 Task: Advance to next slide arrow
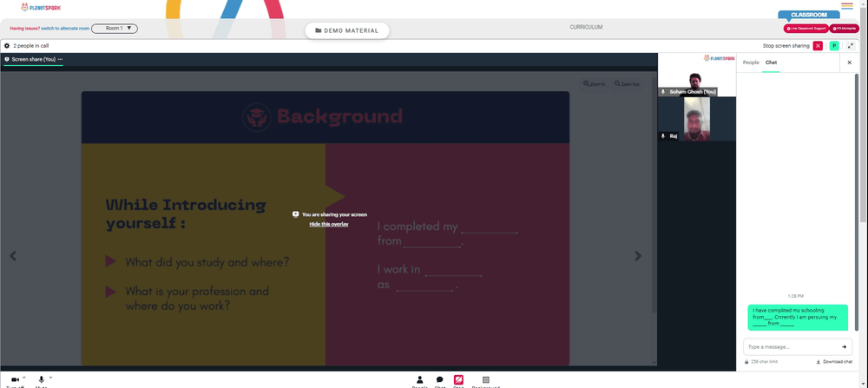(638, 256)
